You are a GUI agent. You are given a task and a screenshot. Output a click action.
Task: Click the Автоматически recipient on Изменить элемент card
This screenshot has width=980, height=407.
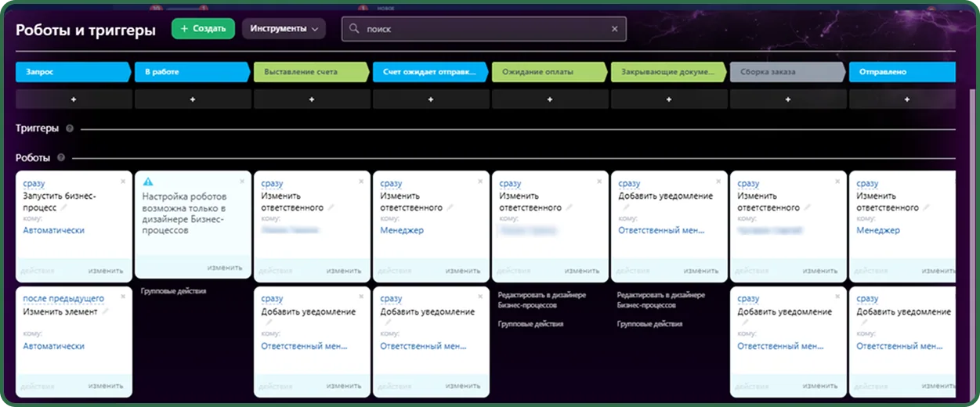click(53, 346)
